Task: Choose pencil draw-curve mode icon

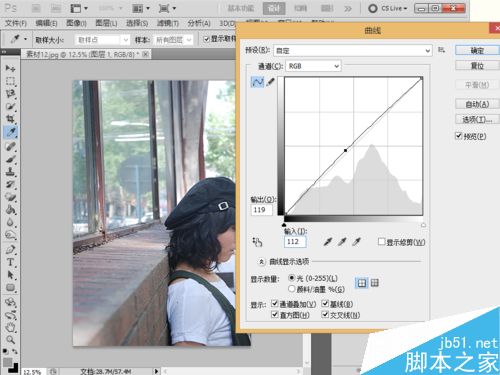Action: 270,82
